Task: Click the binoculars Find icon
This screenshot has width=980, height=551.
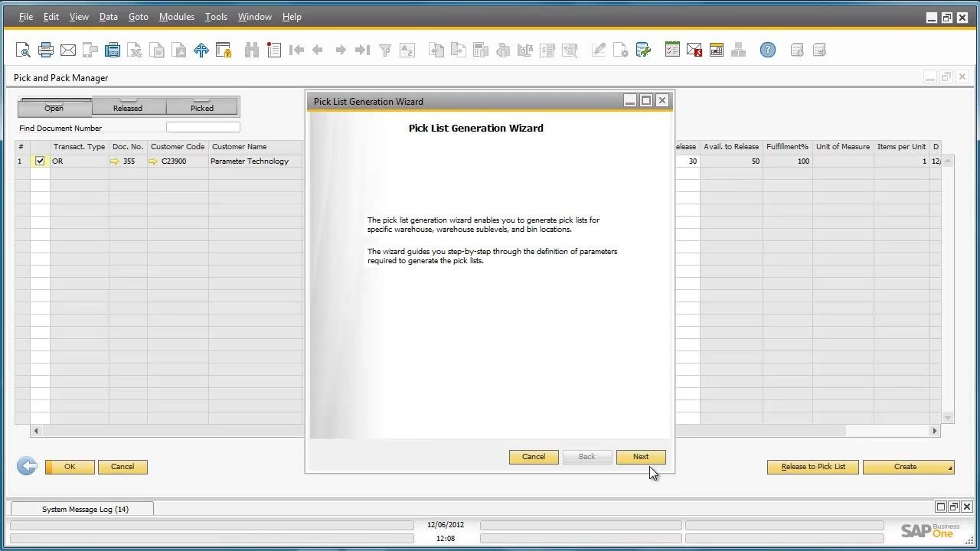Action: pos(252,51)
